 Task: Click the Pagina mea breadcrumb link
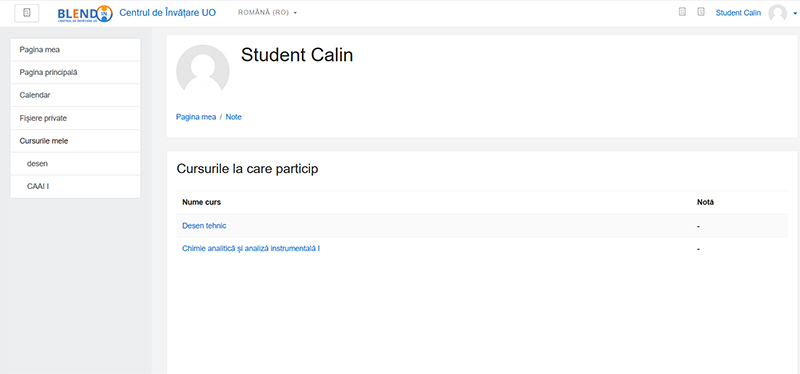coord(196,117)
